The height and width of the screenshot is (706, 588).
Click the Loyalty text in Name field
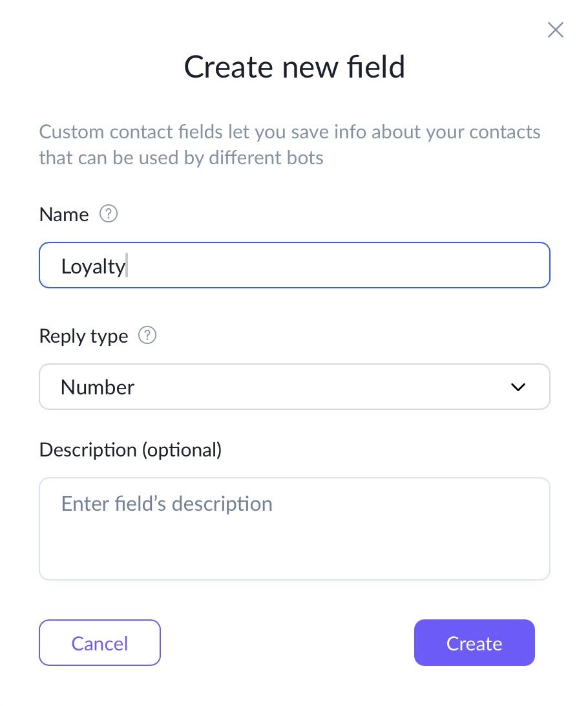point(92,266)
